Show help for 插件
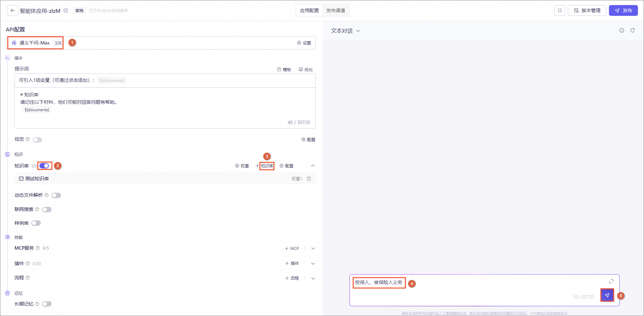Screen dimensions: 644x316 28,263
